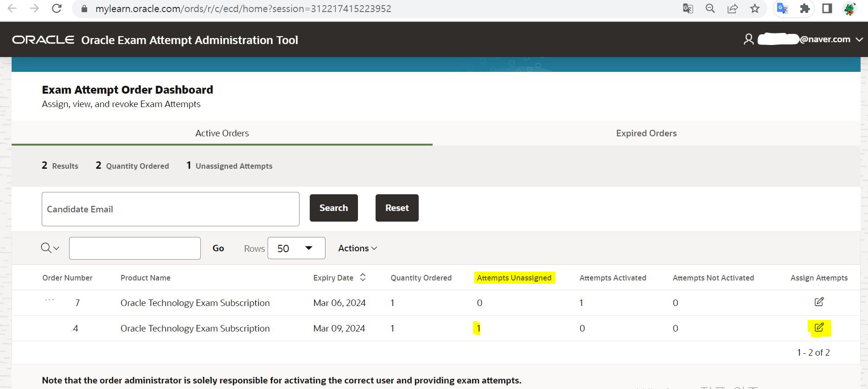Open the Google Translate extension icon
Viewport: 868px width, 389px height.
click(x=783, y=8)
